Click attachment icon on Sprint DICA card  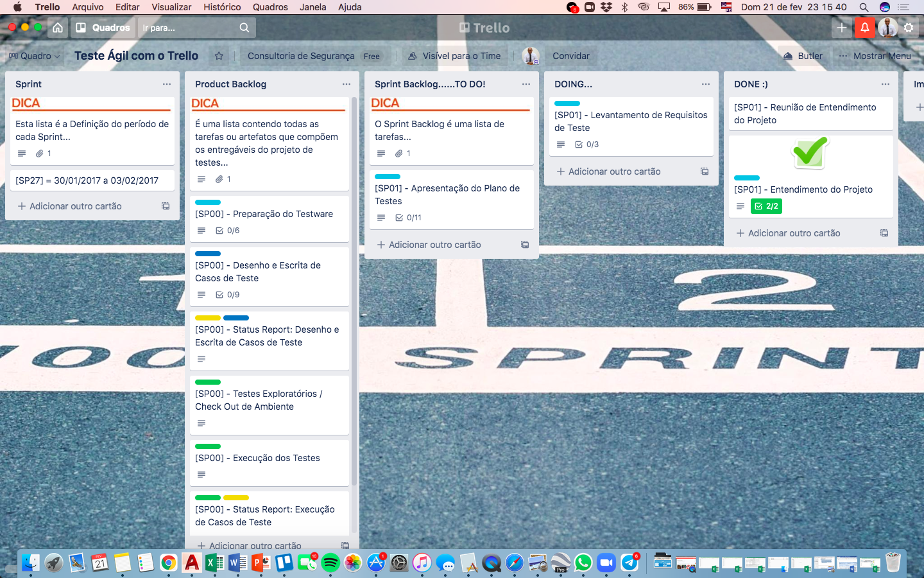[x=40, y=153]
